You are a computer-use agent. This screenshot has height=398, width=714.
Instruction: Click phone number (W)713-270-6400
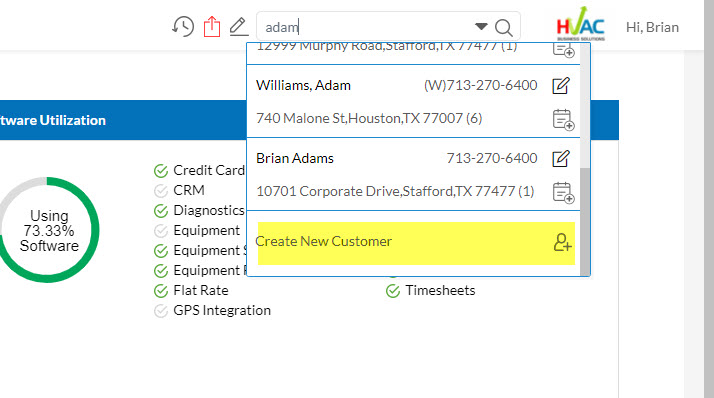tap(480, 86)
